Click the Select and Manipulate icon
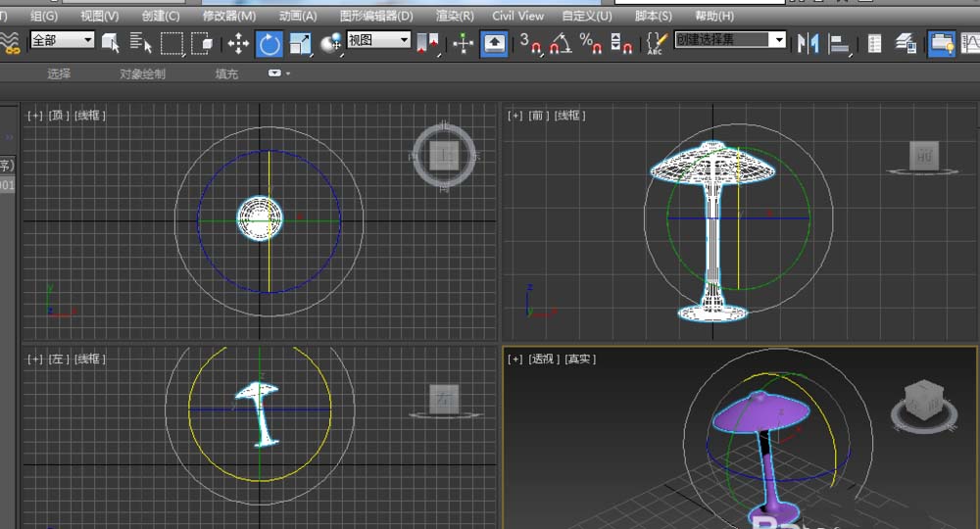Screen dimensions: 980x529 [464, 43]
